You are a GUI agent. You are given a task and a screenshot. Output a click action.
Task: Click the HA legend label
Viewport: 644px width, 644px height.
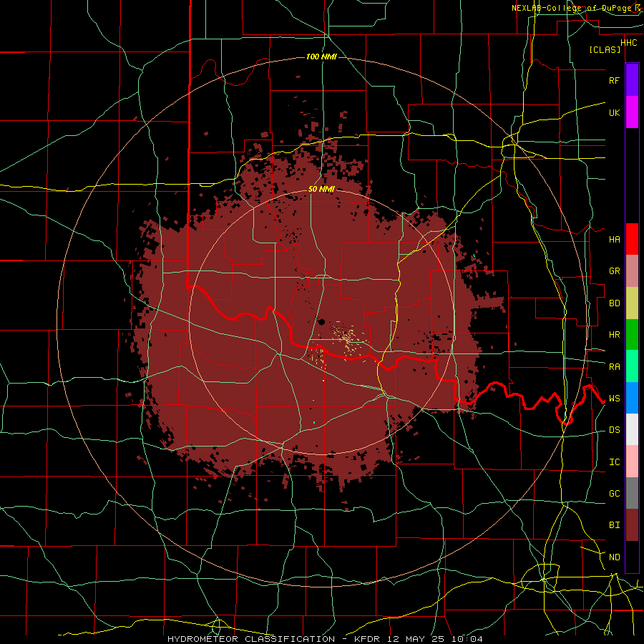click(614, 239)
